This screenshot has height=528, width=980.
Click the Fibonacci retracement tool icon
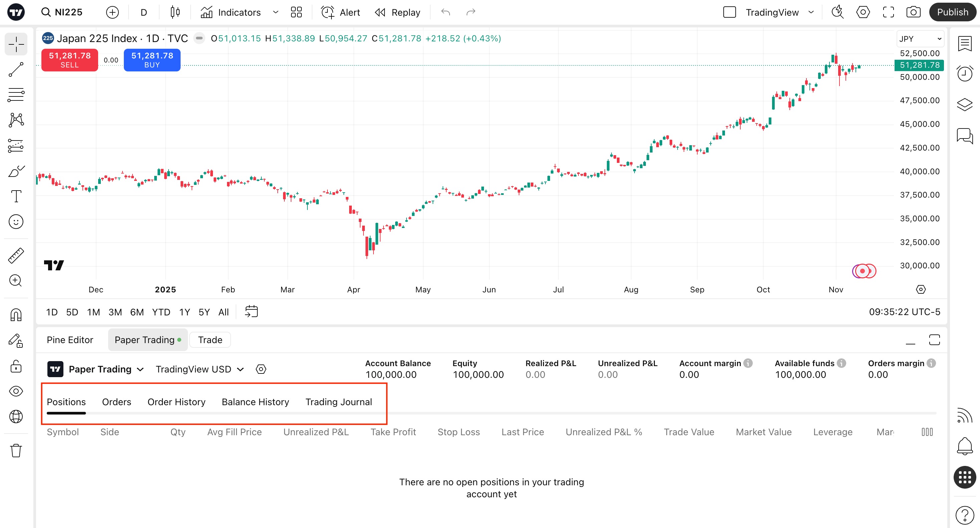pyautogui.click(x=16, y=95)
